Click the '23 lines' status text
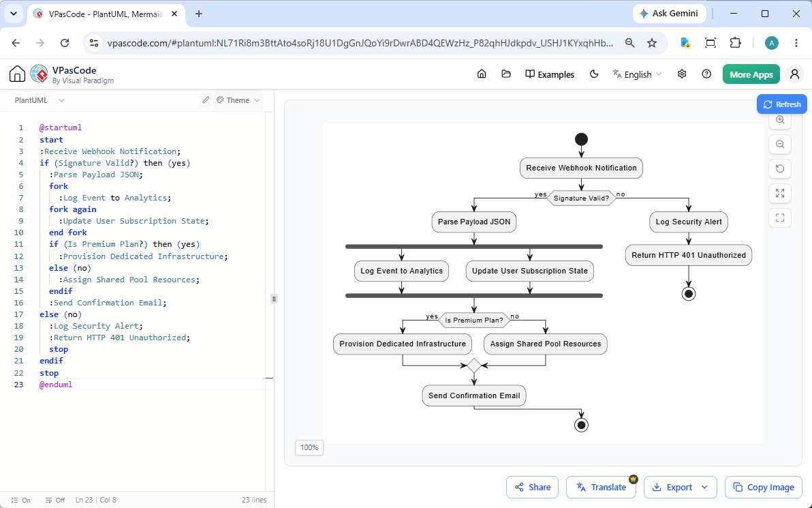This screenshot has width=812, height=508. (253, 500)
